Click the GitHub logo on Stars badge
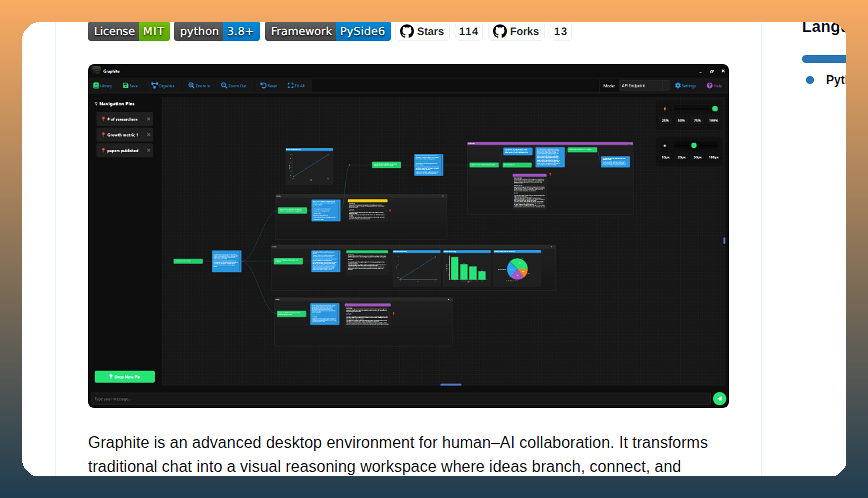Screen dimensions: 868x498 [407, 32]
